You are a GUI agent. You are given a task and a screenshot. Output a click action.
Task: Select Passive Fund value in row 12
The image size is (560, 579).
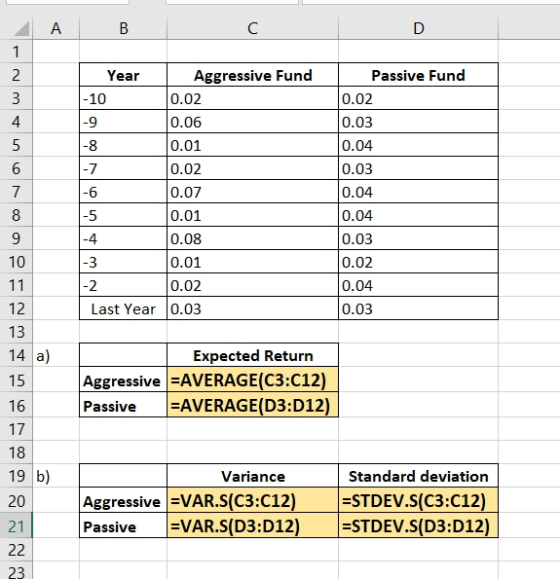(418, 308)
